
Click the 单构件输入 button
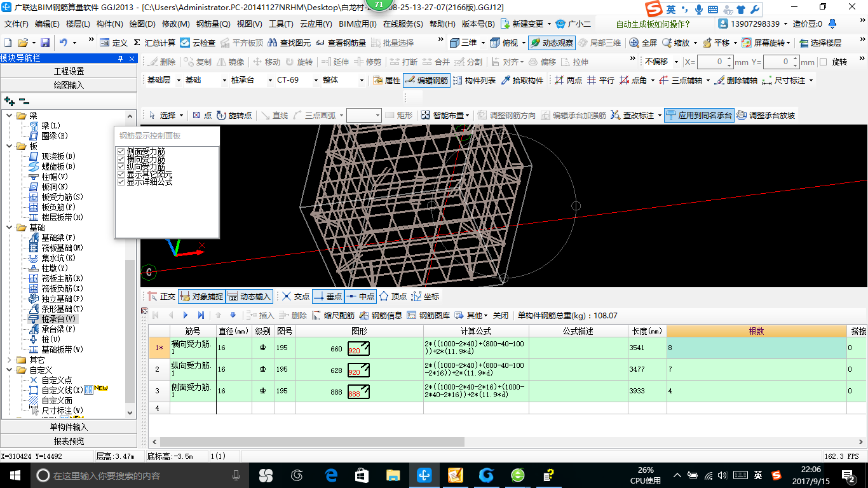point(69,427)
